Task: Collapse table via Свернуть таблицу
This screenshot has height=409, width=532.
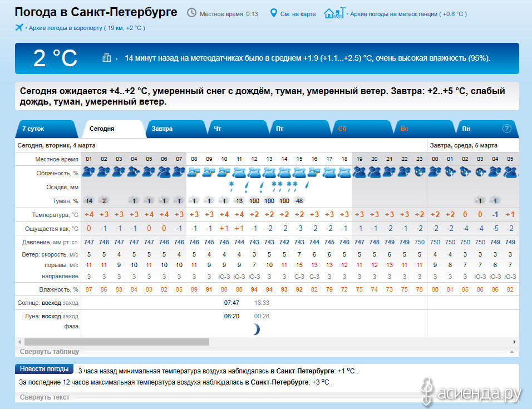Action: point(49,351)
